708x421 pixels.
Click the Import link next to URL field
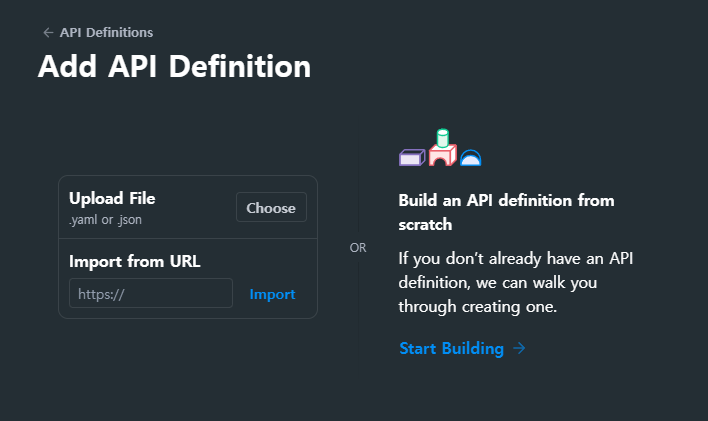click(272, 294)
